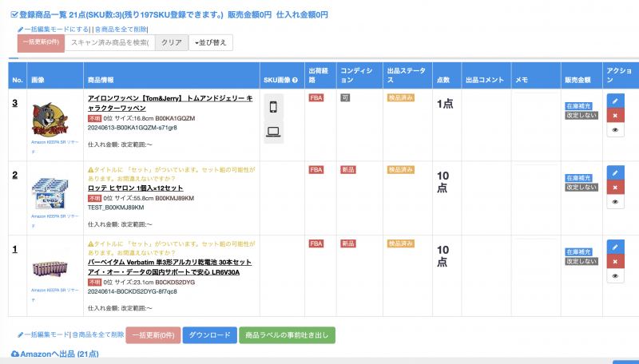
Task: Click the Tom and Jerry product thumbnail
Action: pyautogui.click(x=50, y=118)
